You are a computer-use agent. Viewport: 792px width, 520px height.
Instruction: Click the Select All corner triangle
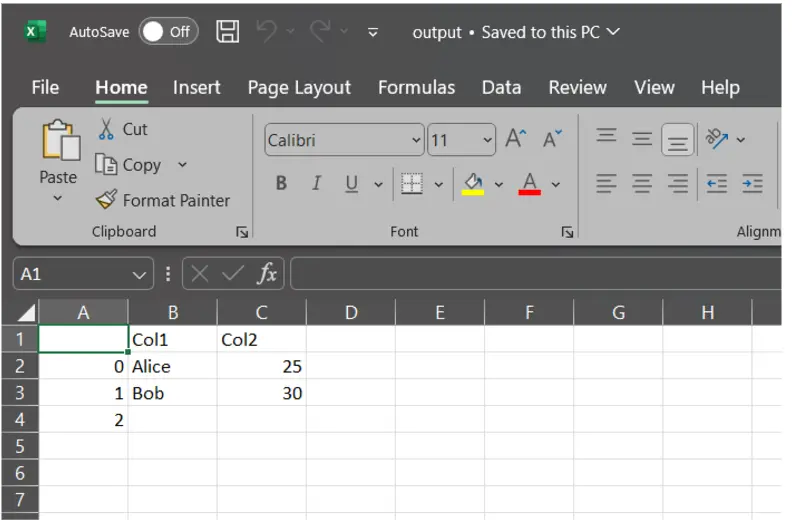26,312
